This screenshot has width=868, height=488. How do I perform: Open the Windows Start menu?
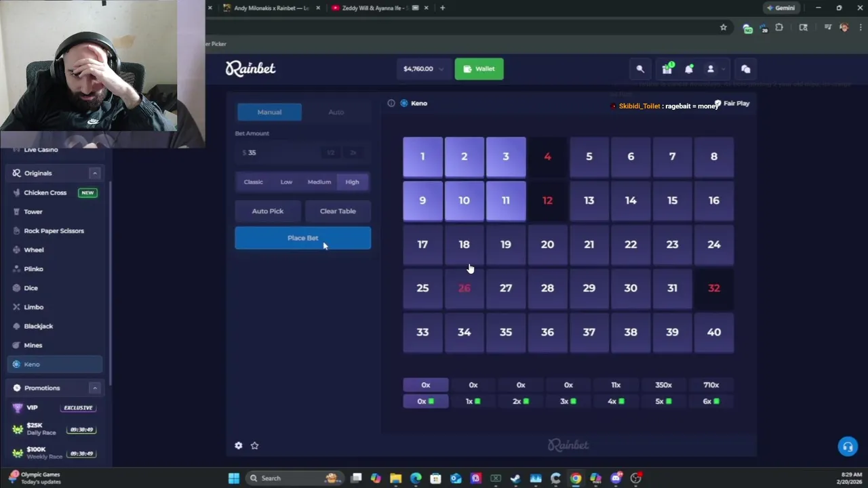(x=234, y=478)
